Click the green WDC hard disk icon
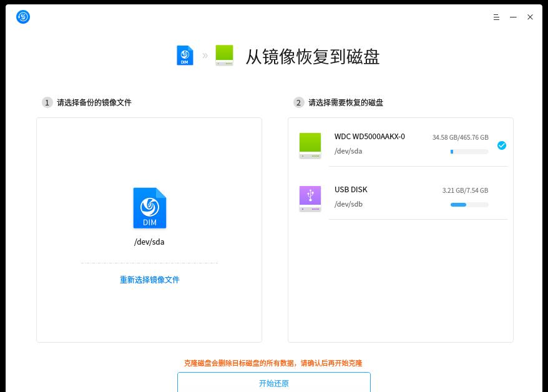The width and height of the screenshot is (548, 392). tap(310, 145)
